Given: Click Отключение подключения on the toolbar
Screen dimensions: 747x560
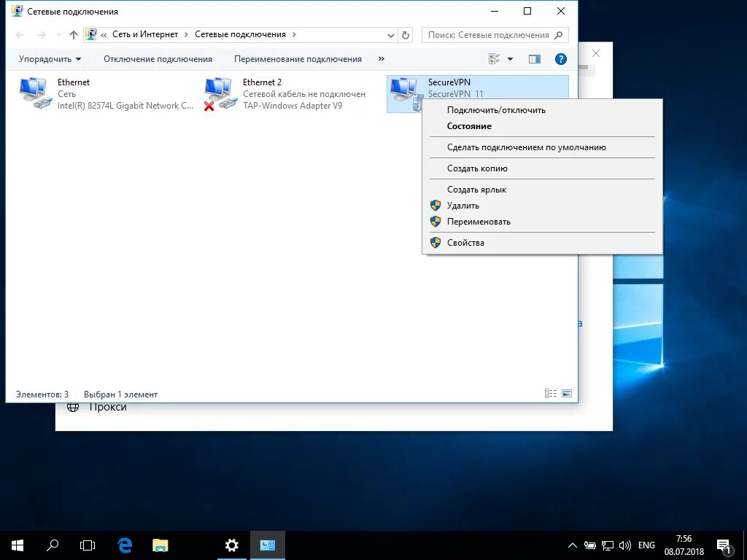Looking at the screenshot, I should [158, 58].
